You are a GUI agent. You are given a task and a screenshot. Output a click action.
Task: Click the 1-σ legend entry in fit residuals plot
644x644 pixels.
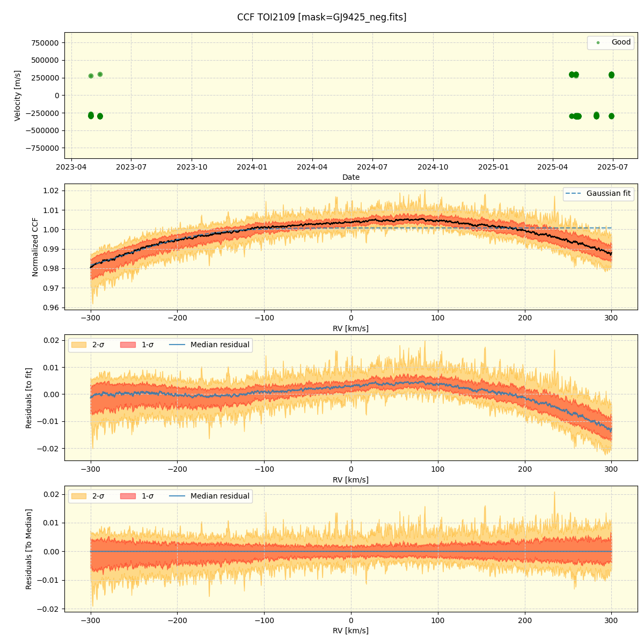pos(137,345)
